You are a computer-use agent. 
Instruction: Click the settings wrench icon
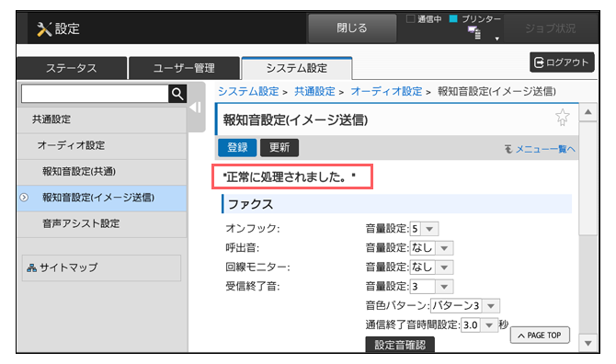(44, 29)
